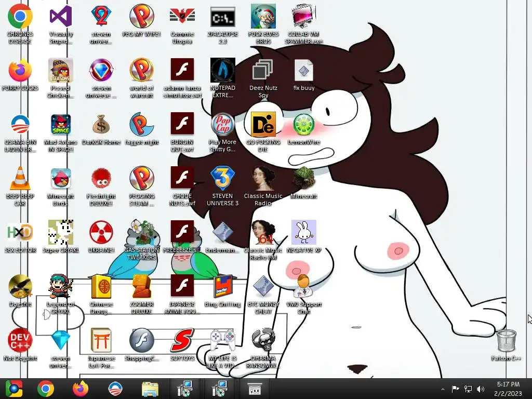532x399 pixels.
Task: Open the MY LIFE IS LIKE A VID... gamepad icon
Action: [222, 340]
